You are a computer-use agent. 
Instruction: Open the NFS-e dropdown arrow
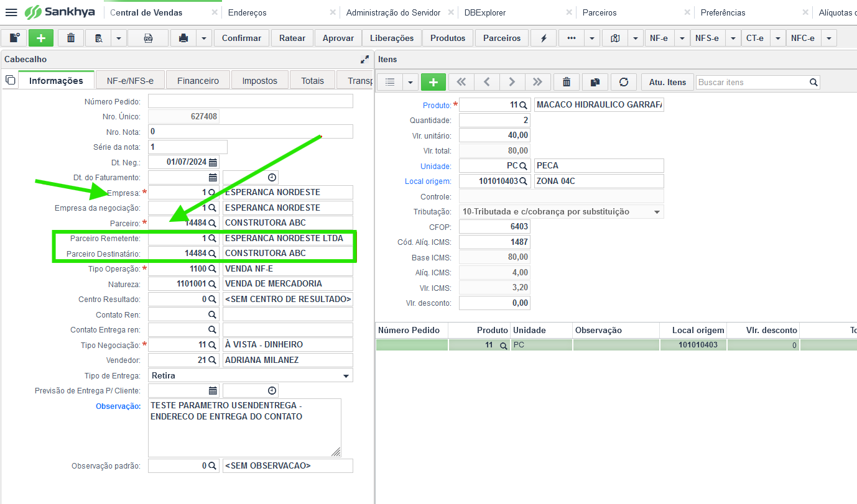[x=733, y=38]
